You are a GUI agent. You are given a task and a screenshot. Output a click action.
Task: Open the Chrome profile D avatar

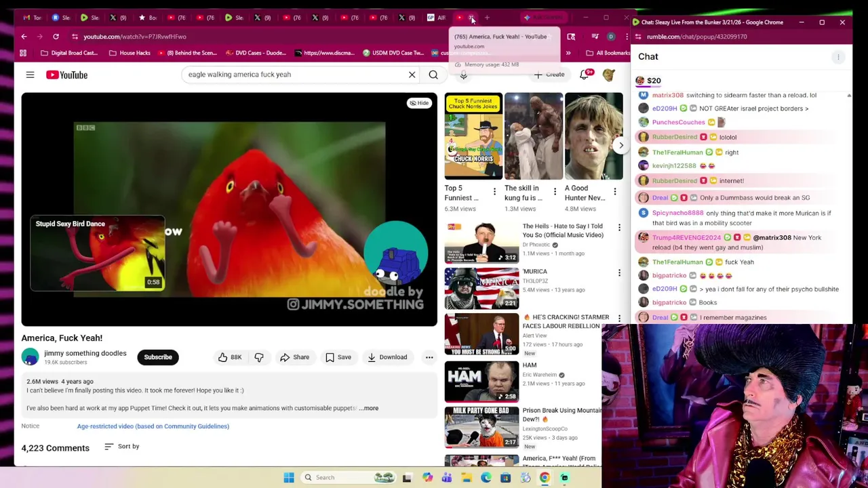(x=611, y=37)
